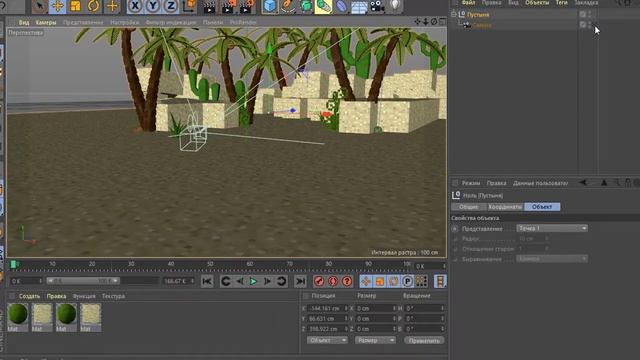Screen dimensions: 640x360
Task: Click the keyframe selection question-mark button
Action: tap(347, 281)
